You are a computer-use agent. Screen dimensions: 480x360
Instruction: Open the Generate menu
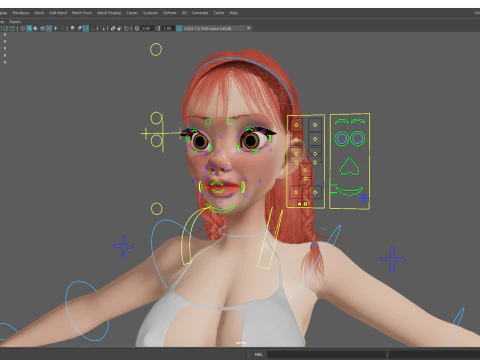click(200, 13)
